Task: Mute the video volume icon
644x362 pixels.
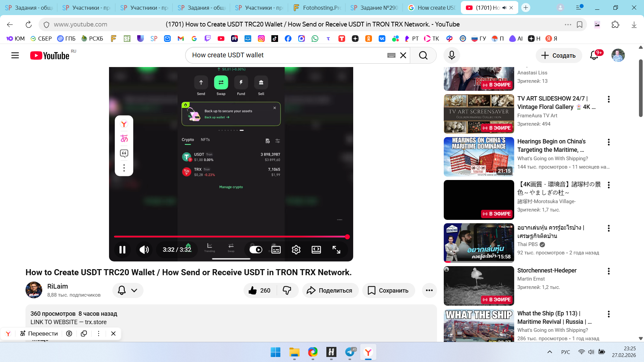Action: (x=144, y=250)
